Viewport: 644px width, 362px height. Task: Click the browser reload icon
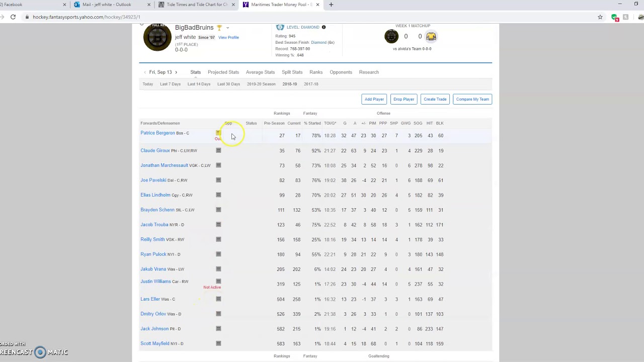(x=13, y=17)
